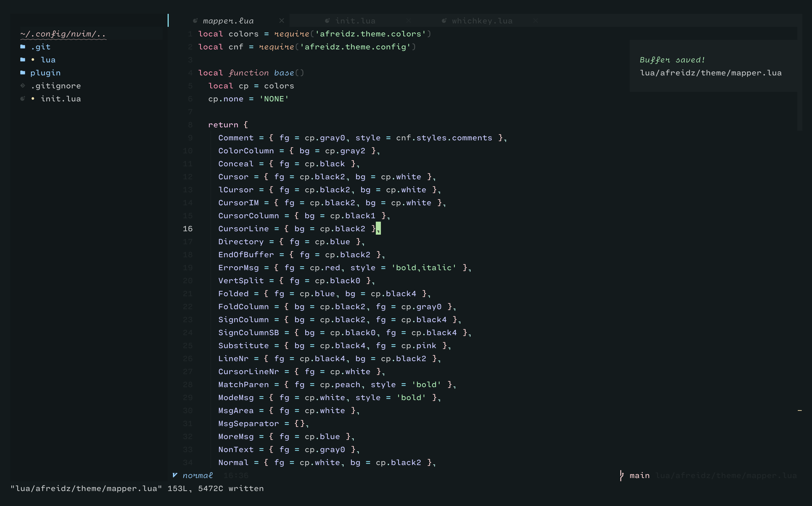This screenshot has height=506, width=812.
Task: Click line number 16 in gutter
Action: (188, 229)
